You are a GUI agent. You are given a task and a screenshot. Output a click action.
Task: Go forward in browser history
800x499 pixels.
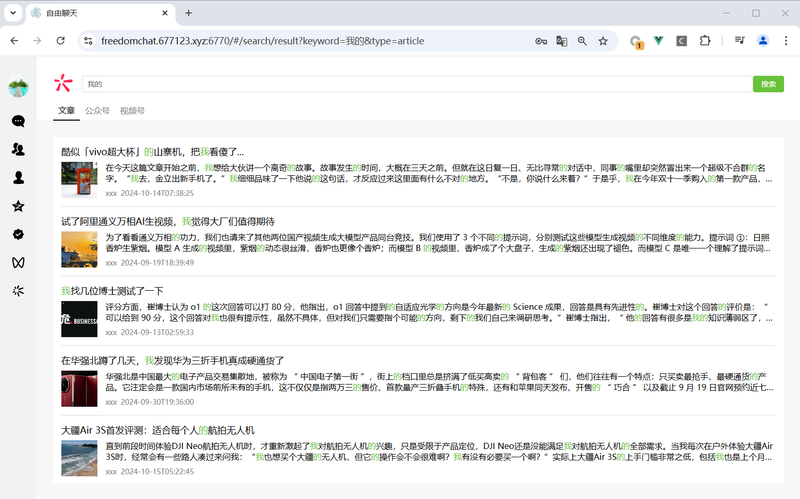(x=37, y=41)
